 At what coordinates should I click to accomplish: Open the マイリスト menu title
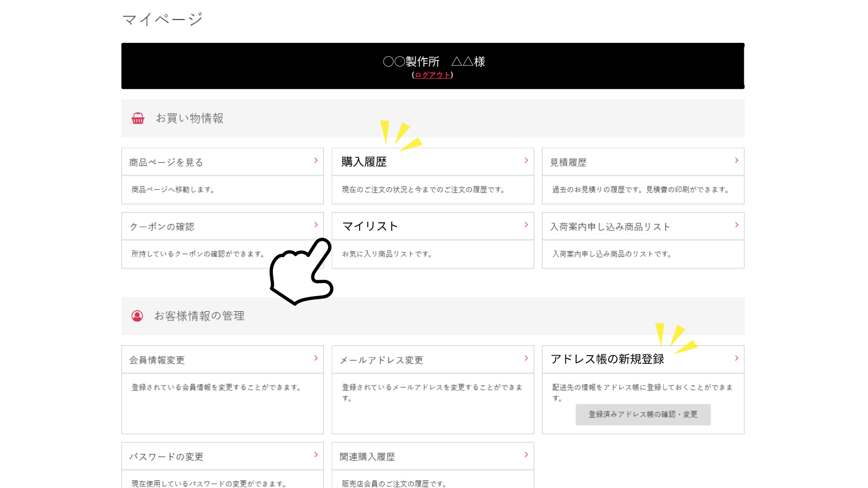click(370, 227)
